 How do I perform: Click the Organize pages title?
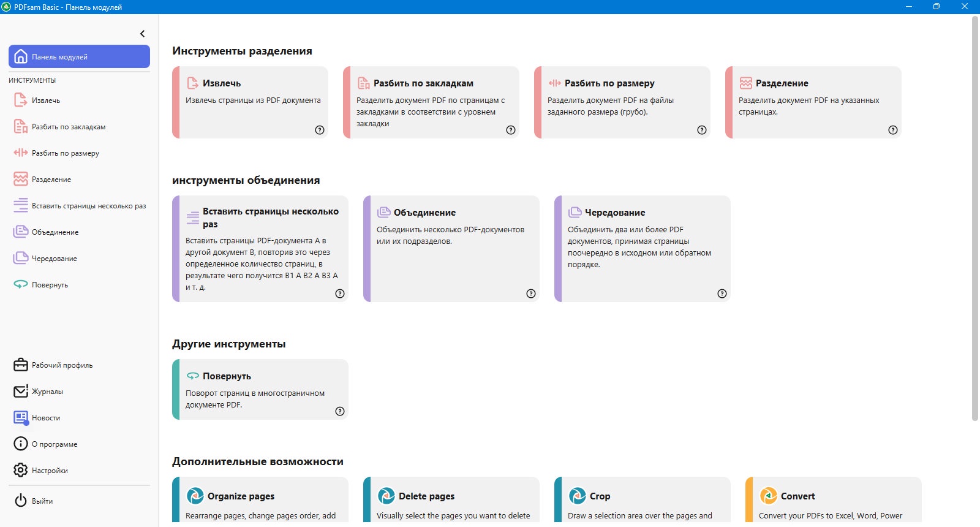241,496
